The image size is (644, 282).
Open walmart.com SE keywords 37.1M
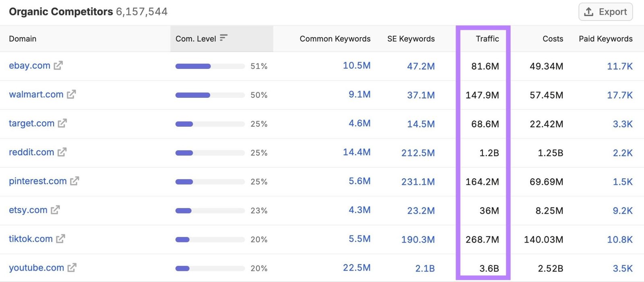pos(421,95)
